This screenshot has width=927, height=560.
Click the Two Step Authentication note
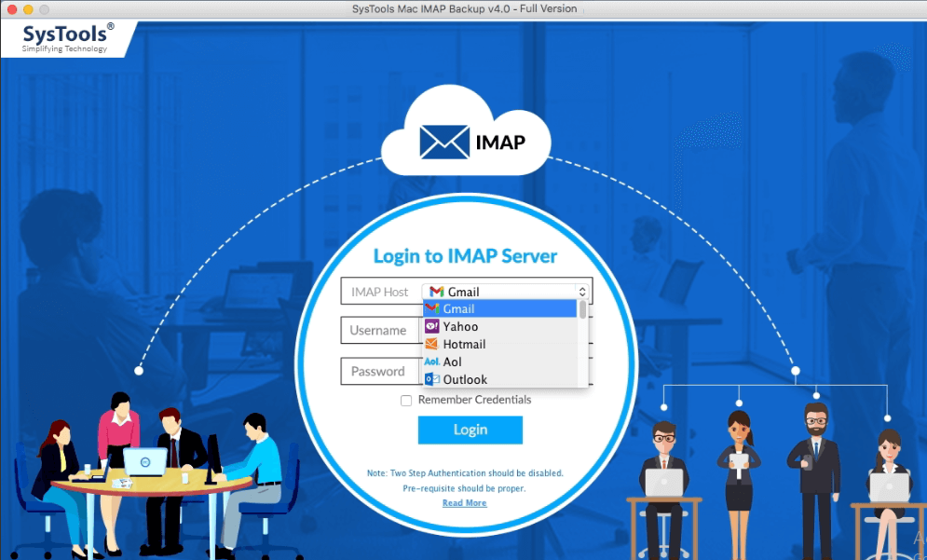click(465, 473)
